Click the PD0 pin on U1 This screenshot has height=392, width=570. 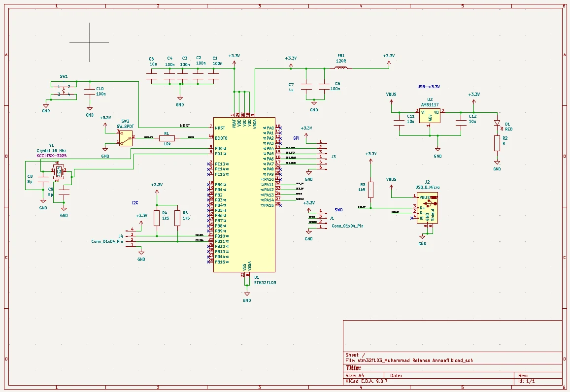[x=220, y=149]
